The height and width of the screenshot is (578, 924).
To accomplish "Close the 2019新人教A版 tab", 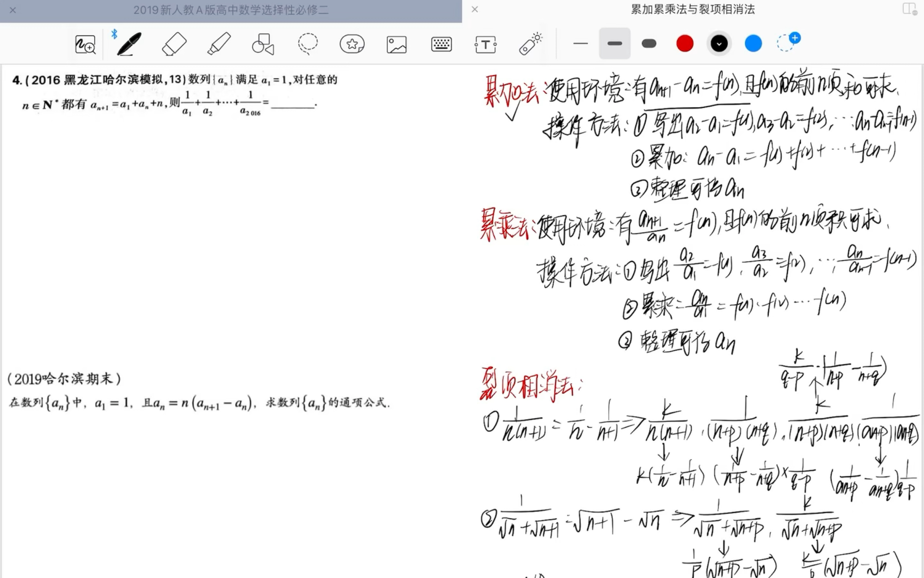I will (13, 10).
